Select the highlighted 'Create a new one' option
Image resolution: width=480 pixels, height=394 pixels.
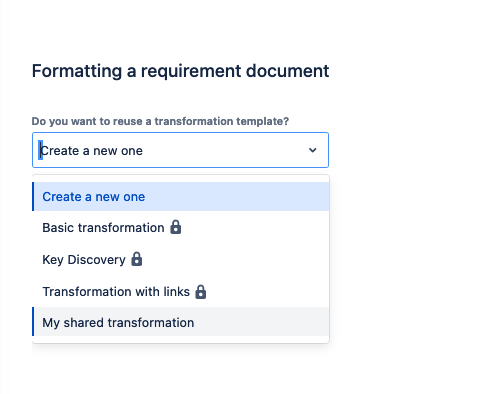(181, 197)
